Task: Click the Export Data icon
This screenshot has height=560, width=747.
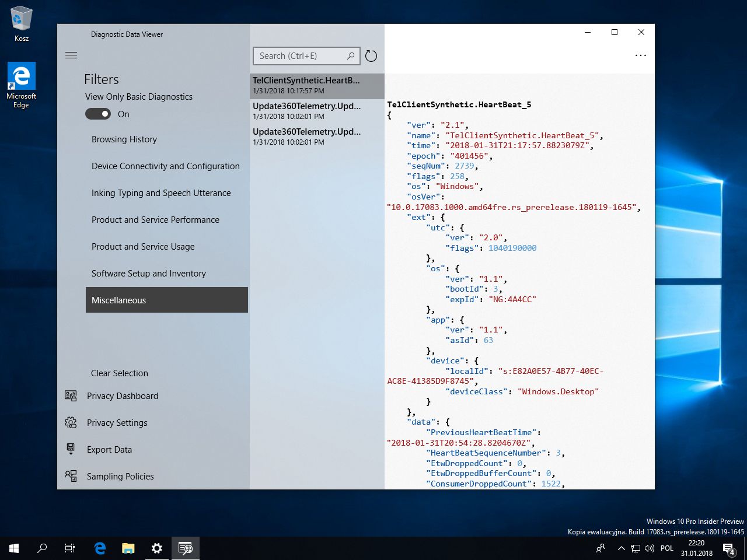Action: point(71,450)
